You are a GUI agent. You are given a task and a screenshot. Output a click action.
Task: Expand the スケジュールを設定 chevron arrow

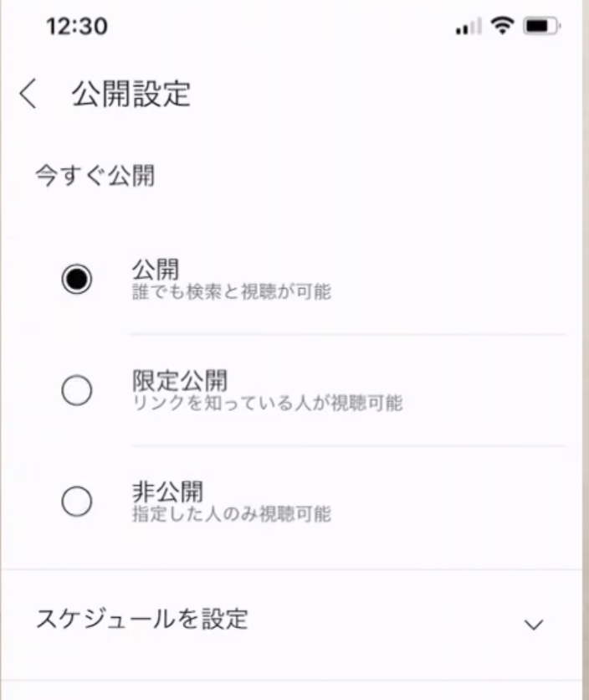(533, 624)
